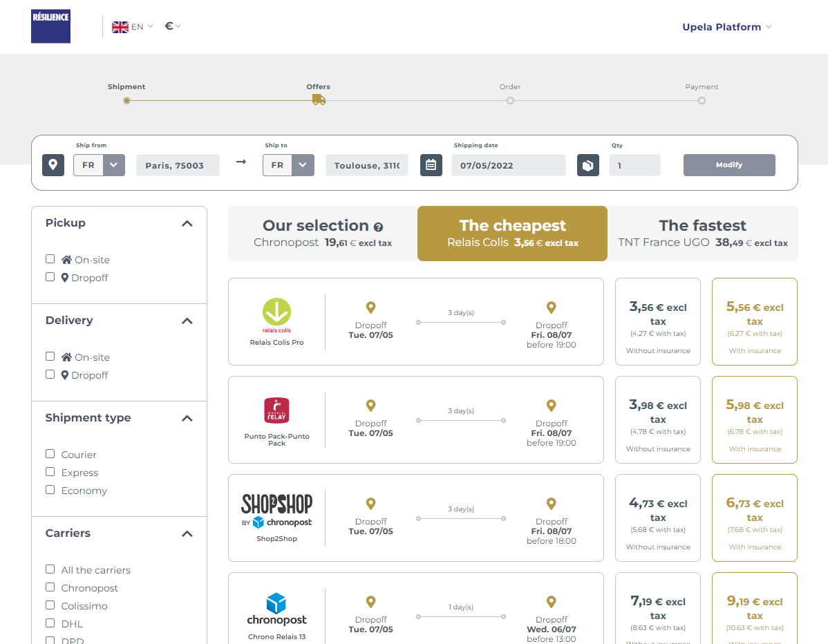This screenshot has width=828, height=644.
Task: Enable the Pickup On-site checkbox
Action: 50,258
